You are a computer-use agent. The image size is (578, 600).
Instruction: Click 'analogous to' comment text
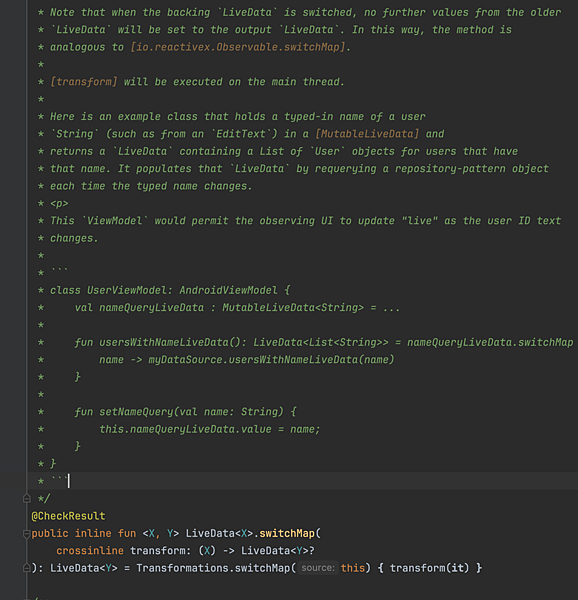(x=87, y=47)
